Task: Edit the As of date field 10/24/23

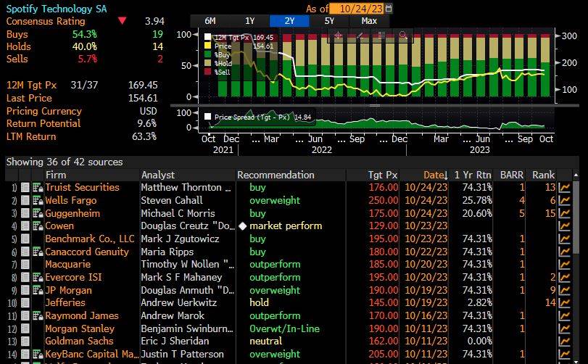Action: pos(357,8)
